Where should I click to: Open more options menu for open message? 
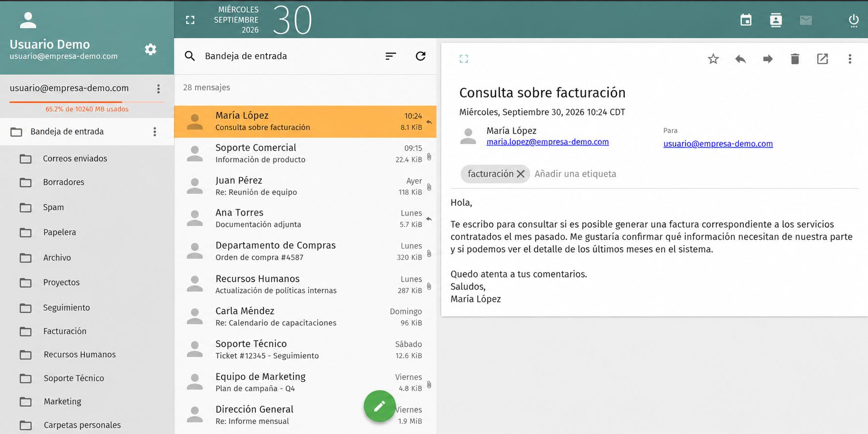tap(850, 59)
